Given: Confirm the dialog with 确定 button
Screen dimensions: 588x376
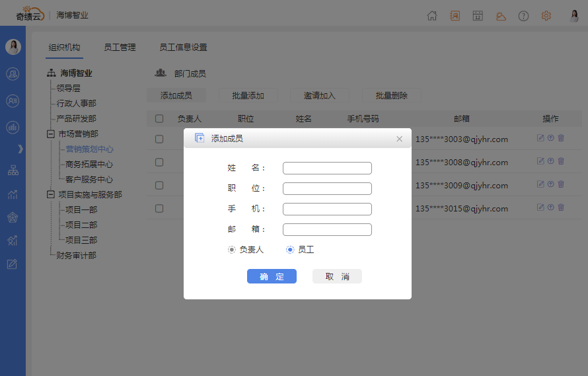Looking at the screenshot, I should (272, 277).
